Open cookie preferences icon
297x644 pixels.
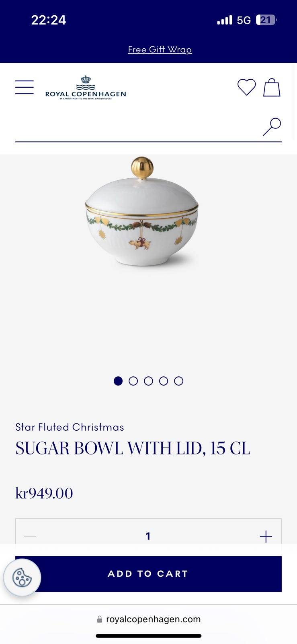click(22, 578)
